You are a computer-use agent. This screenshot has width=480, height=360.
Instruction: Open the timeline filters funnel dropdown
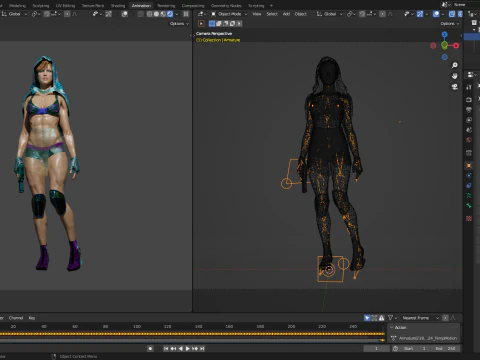coord(392,318)
